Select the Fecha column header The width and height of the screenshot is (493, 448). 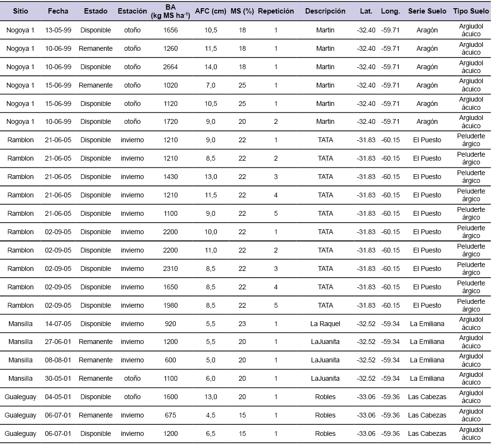point(58,11)
